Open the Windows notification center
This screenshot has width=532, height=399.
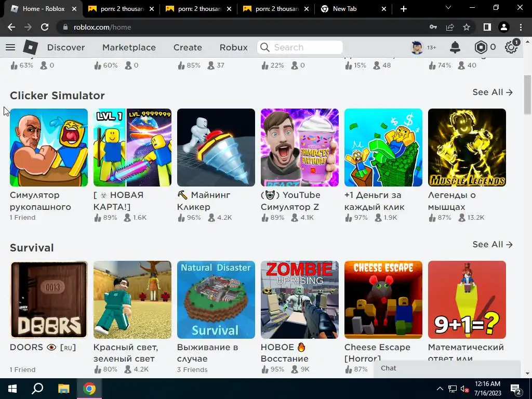click(x=516, y=389)
